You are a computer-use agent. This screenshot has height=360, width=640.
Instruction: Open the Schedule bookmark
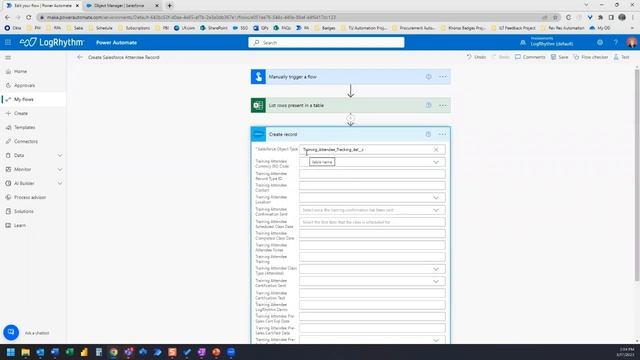(100, 28)
